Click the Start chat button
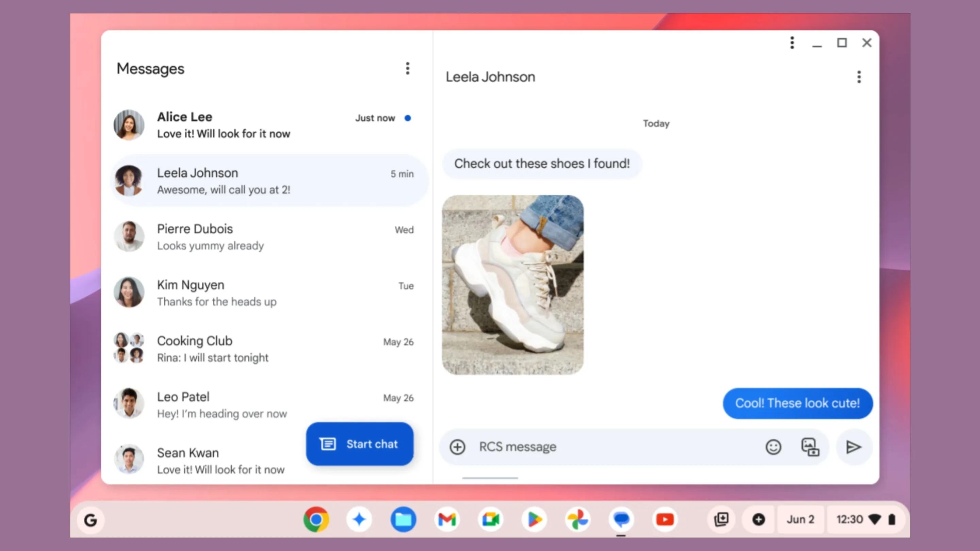980x551 pixels. point(360,444)
